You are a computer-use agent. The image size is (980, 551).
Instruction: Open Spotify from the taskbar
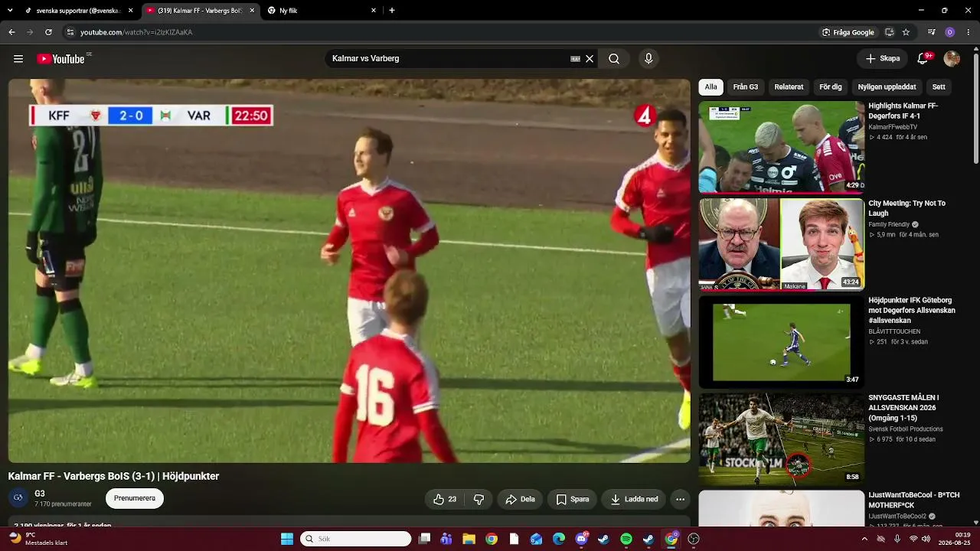626,539
